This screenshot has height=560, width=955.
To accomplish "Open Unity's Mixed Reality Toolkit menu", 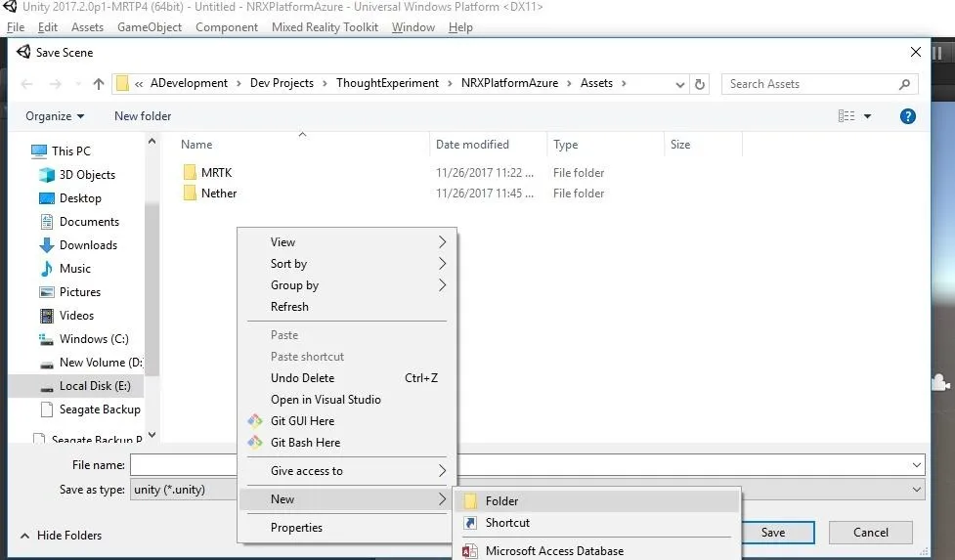I will 325,27.
